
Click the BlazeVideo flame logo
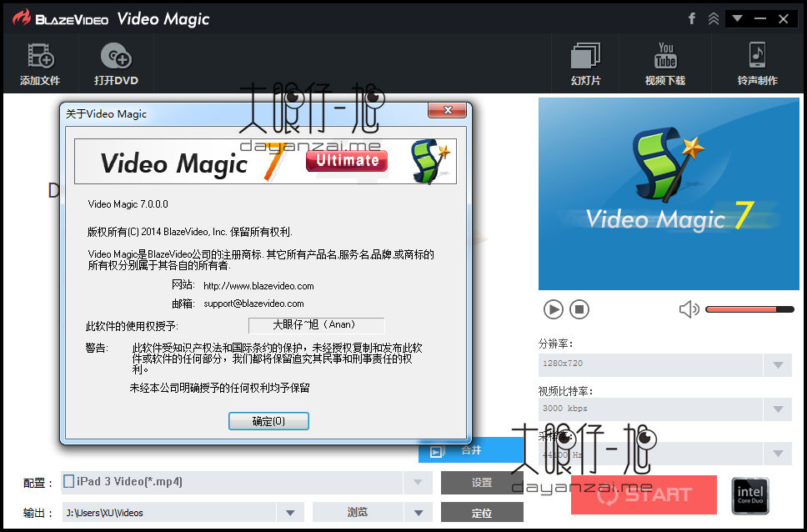click(x=21, y=18)
